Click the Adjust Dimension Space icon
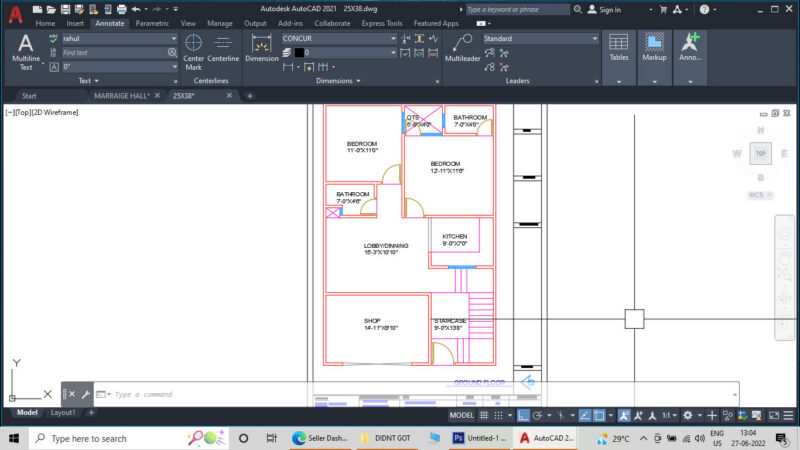800x450 pixels. pyautogui.click(x=419, y=38)
